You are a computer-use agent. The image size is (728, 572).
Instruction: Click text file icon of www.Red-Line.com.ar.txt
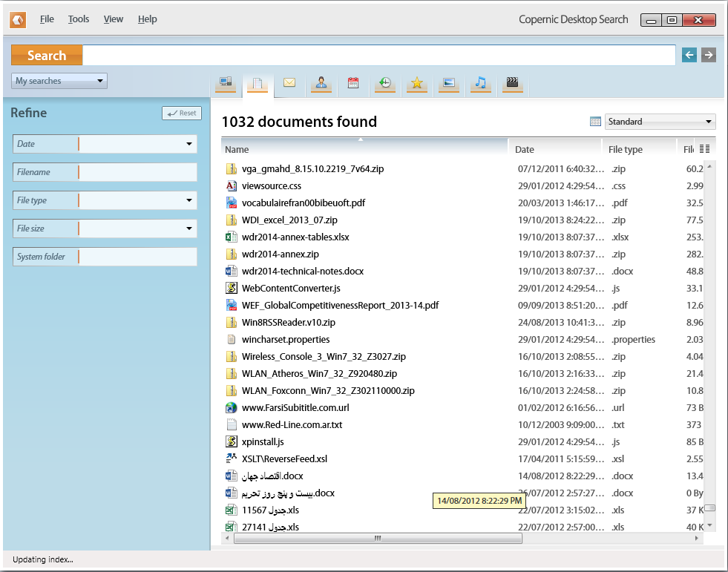click(x=231, y=424)
